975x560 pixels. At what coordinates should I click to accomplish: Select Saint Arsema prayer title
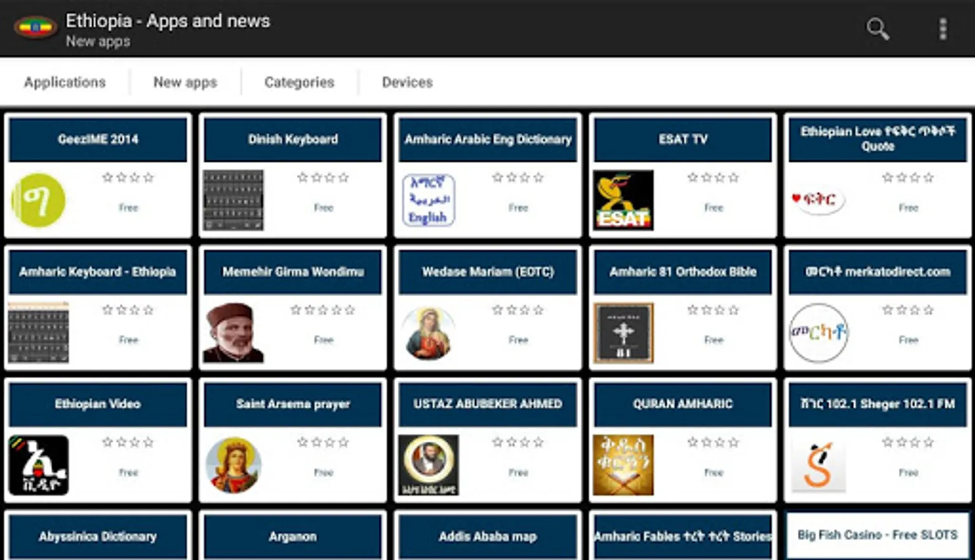click(292, 404)
